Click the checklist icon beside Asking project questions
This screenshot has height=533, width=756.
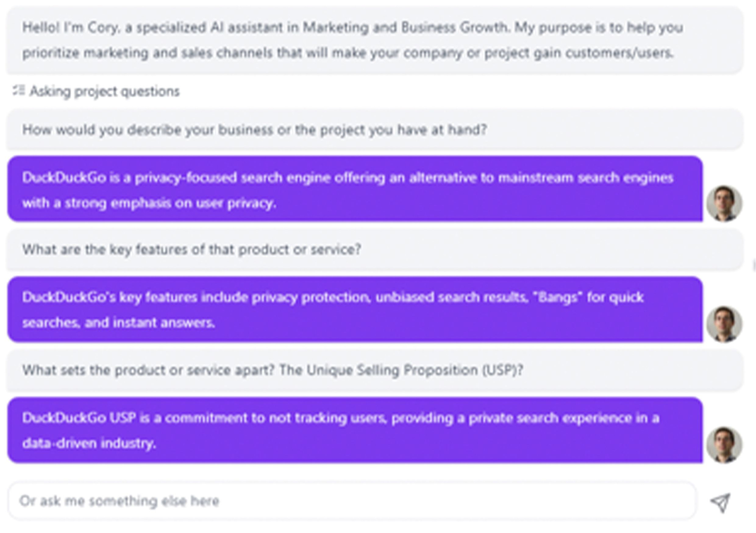[x=19, y=91]
